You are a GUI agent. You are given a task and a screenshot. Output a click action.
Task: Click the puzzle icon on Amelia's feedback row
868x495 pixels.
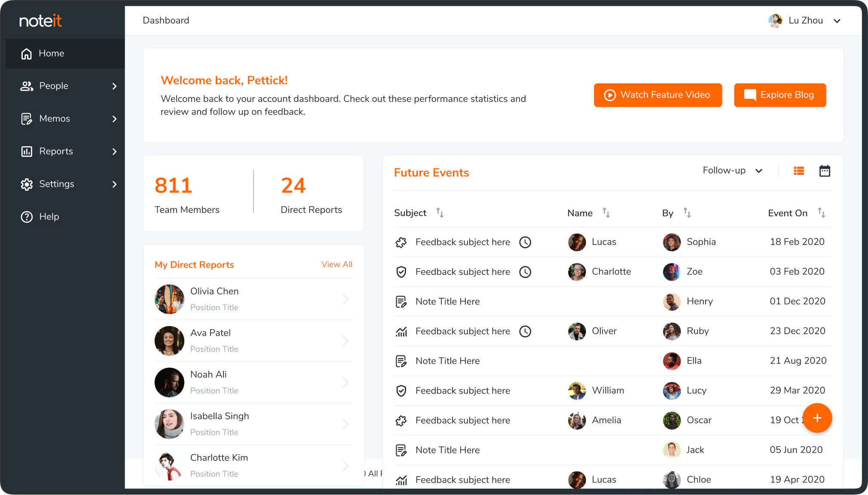401,420
